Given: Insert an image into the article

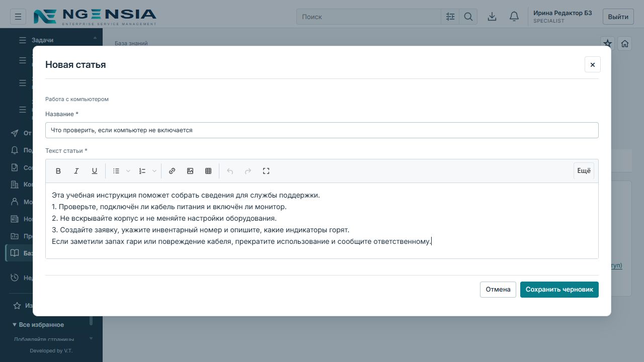Looking at the screenshot, I should point(190,171).
